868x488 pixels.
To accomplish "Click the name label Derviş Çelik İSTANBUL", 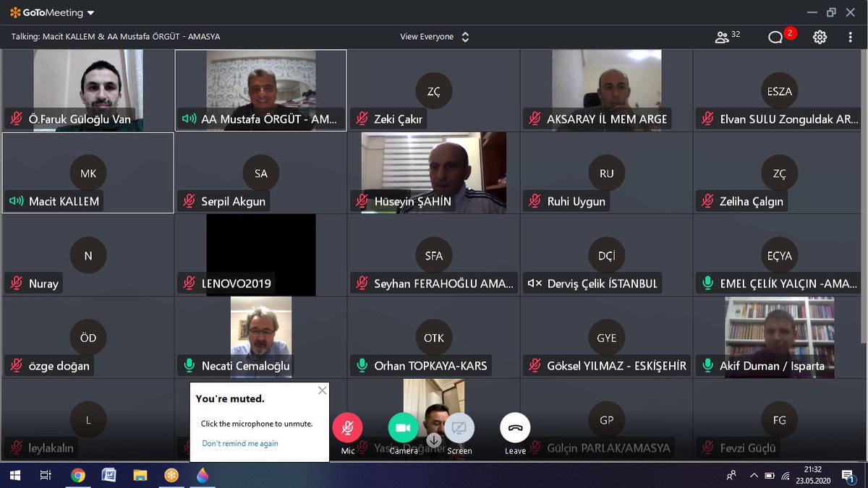I will coord(603,284).
